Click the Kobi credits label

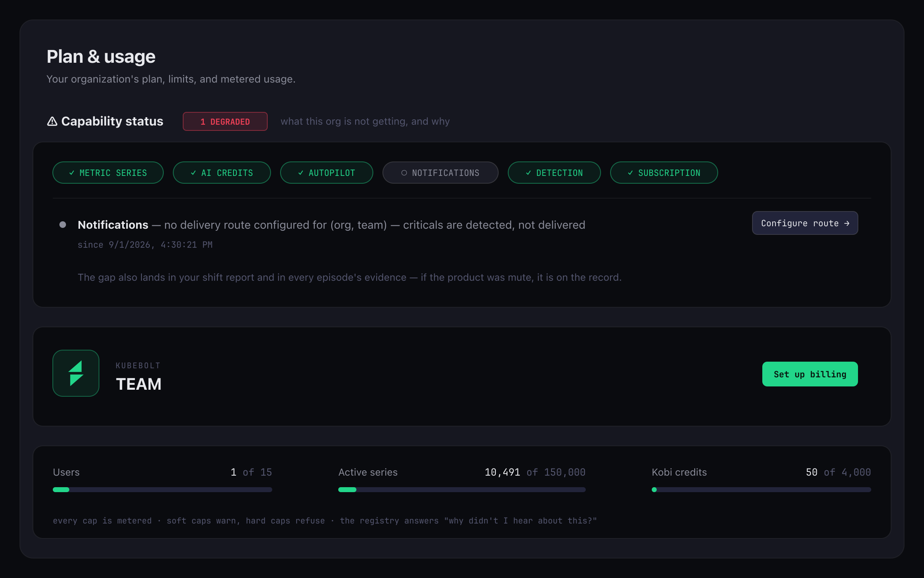point(679,472)
